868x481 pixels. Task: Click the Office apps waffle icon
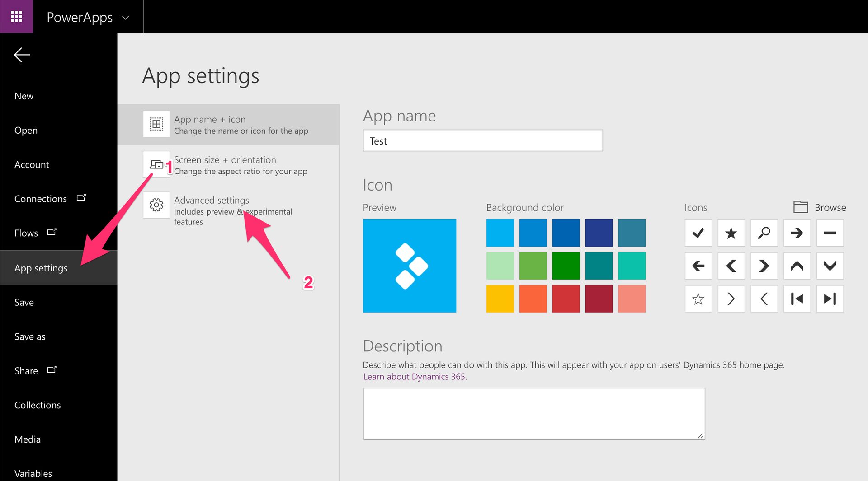coord(16,16)
